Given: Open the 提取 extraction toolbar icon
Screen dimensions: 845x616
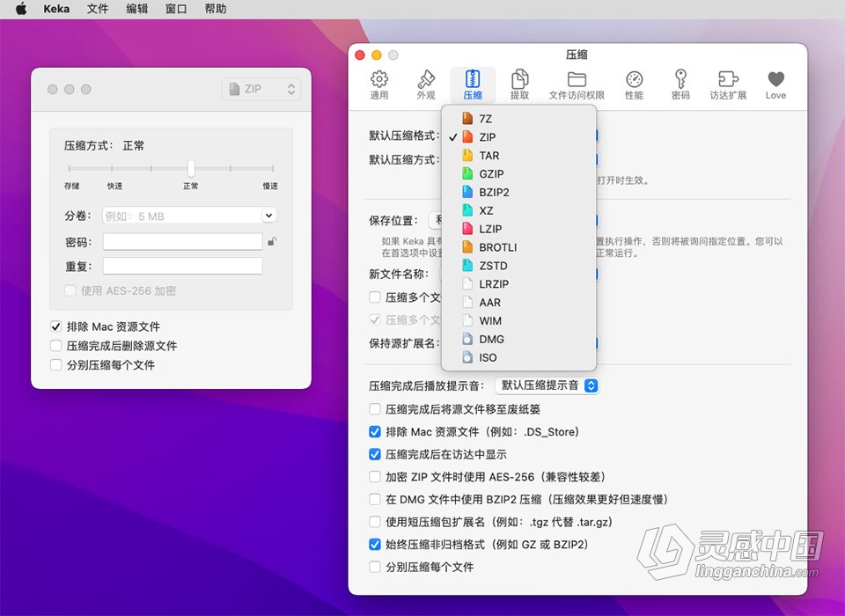Looking at the screenshot, I should (519, 80).
